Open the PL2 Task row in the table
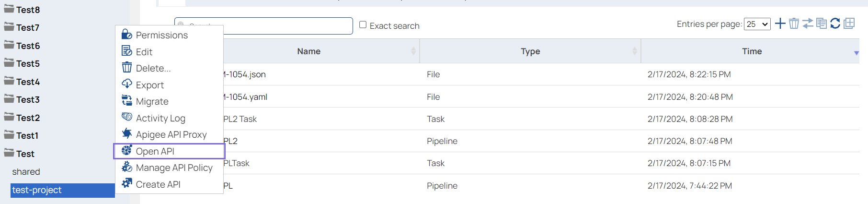Viewport: 868px width, 204px height. click(x=240, y=119)
